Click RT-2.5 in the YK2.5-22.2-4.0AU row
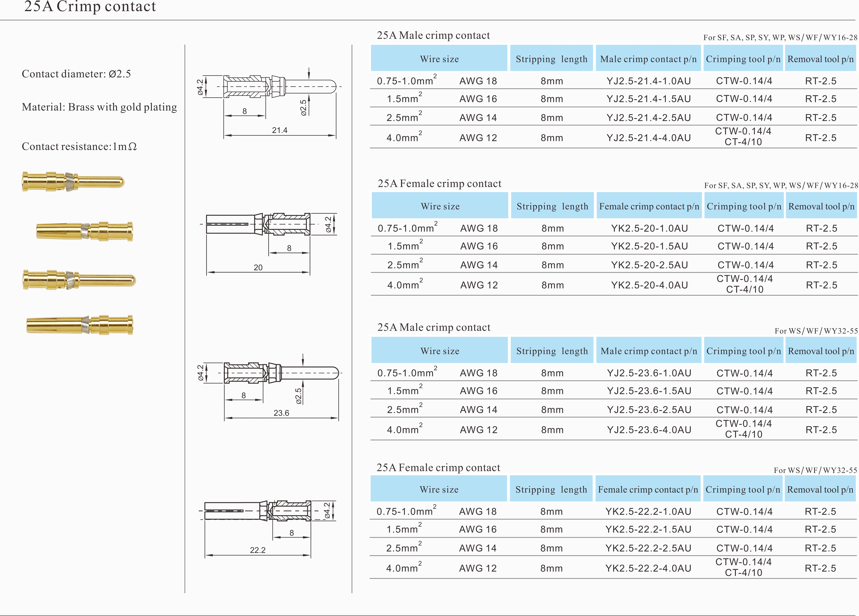This screenshot has height=616, width=859. [x=820, y=568]
